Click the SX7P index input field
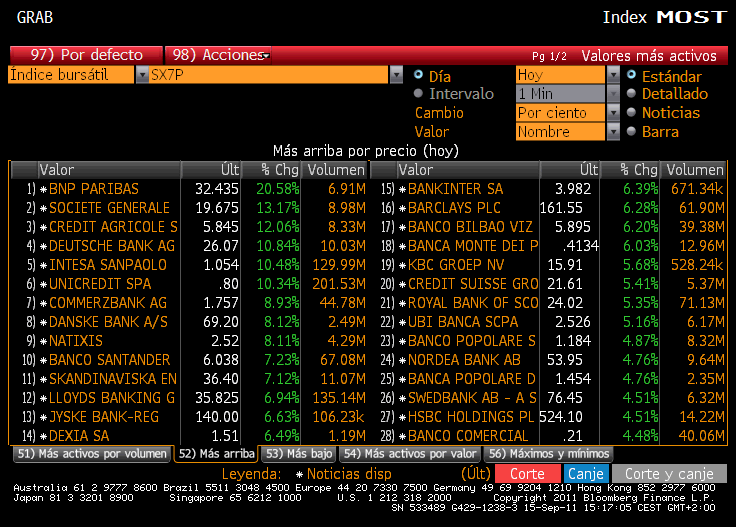Screen dimensions: 736x527 click(268, 75)
